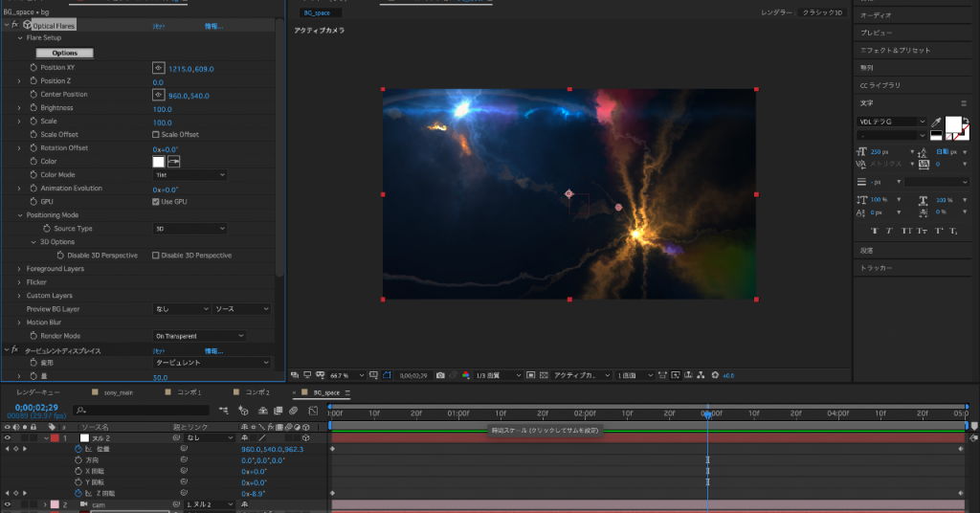Enable Disable 3D Perspective checkbox
Image resolution: width=980 pixels, height=513 pixels.
click(x=156, y=255)
